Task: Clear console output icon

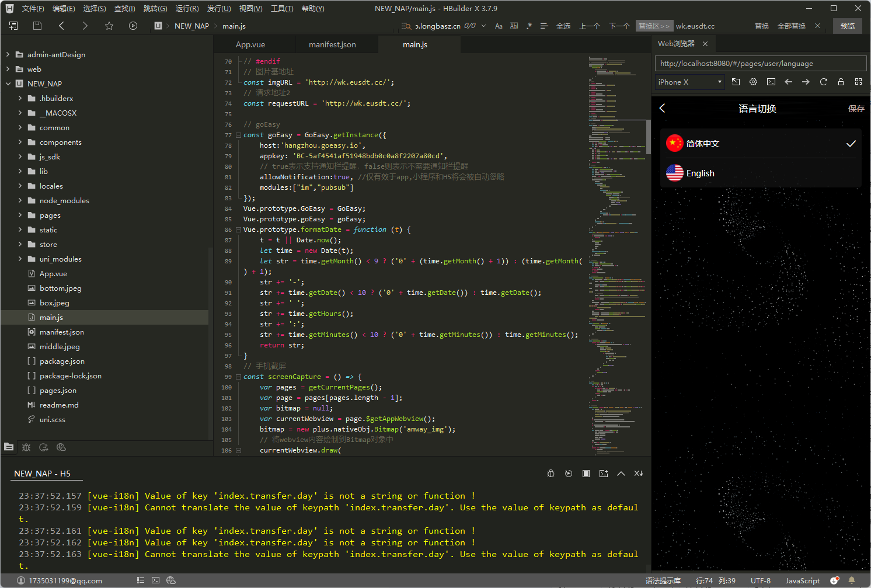Action: (603, 474)
